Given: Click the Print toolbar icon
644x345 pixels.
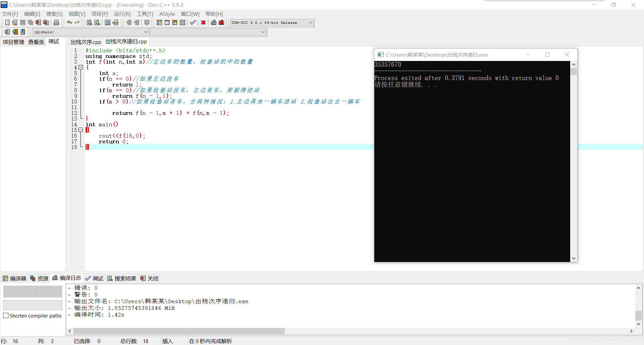Looking at the screenshot, I should click(56, 22).
